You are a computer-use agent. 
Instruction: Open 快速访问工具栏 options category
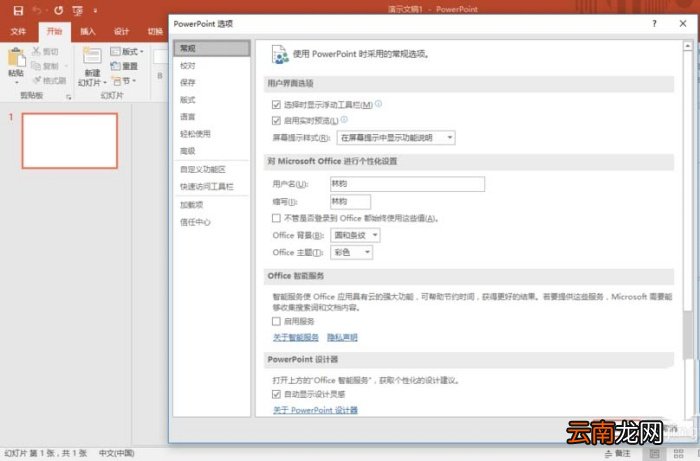click(x=212, y=187)
